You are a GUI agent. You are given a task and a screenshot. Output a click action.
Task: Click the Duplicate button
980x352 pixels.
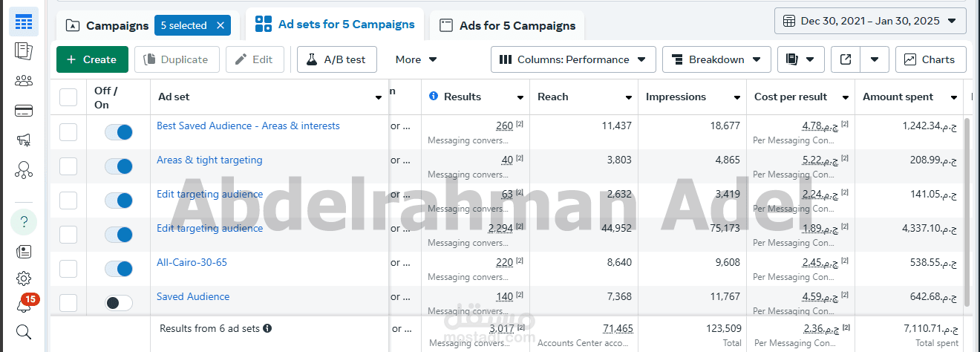[177, 59]
